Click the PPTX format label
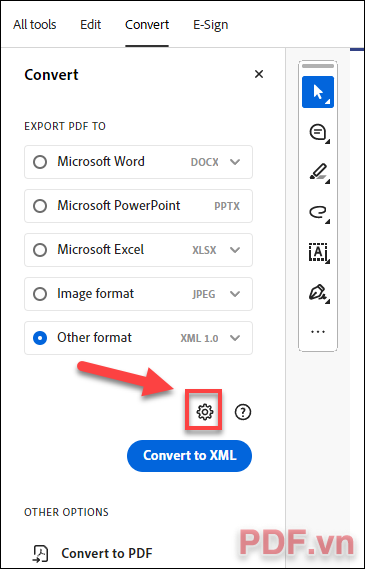Viewport: 365px width, 569px height. point(227,206)
